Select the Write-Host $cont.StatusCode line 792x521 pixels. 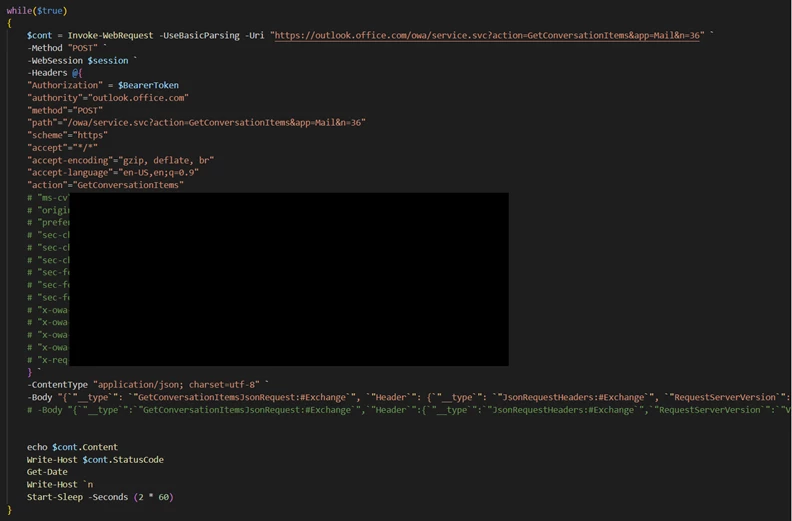(95, 460)
